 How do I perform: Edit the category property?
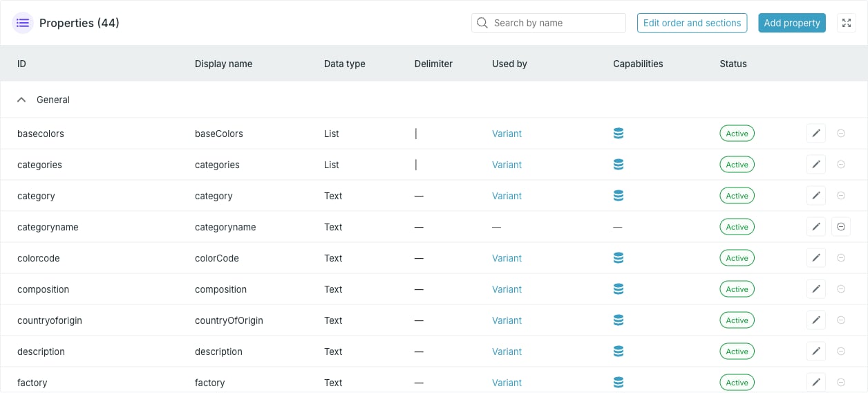point(816,196)
